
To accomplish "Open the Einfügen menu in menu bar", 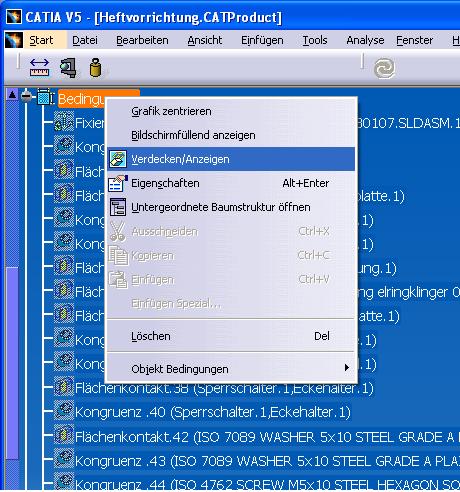I will (x=262, y=40).
